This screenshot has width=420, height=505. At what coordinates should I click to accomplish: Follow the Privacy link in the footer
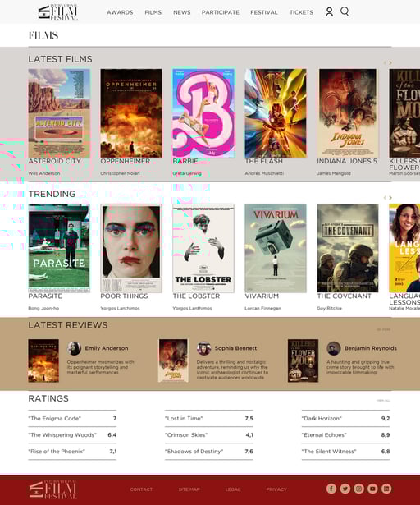276,489
